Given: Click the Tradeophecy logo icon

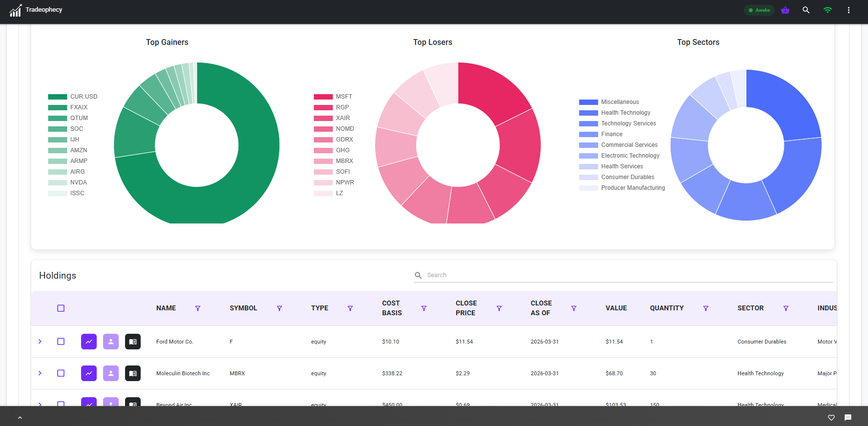Looking at the screenshot, I should click(16, 10).
